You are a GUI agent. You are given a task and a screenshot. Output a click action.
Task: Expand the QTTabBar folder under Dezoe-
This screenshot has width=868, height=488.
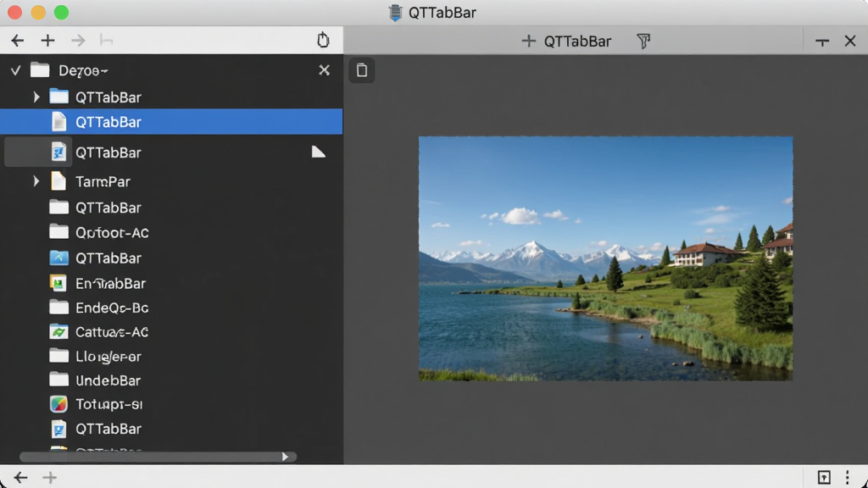point(36,97)
